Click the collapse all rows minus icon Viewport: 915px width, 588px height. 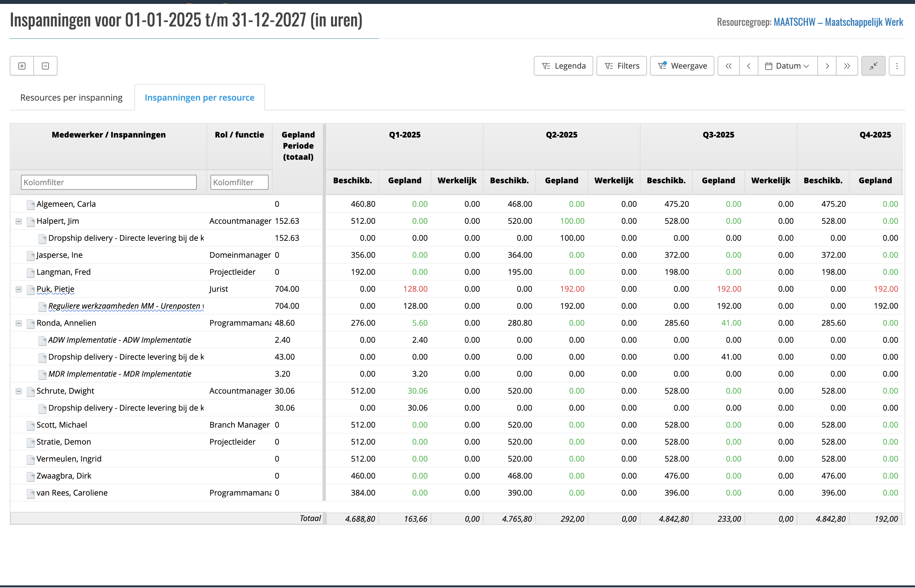(x=45, y=66)
